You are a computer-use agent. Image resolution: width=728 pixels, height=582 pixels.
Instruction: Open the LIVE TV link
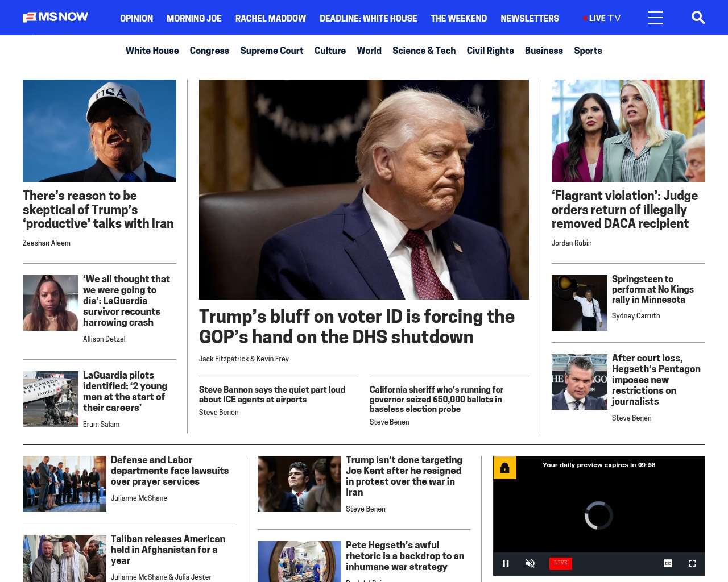602,18
